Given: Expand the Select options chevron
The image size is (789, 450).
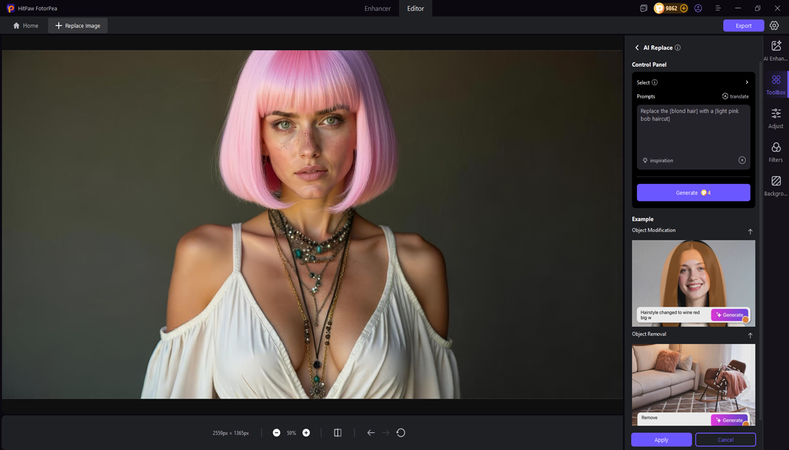Looking at the screenshot, I should (x=747, y=83).
